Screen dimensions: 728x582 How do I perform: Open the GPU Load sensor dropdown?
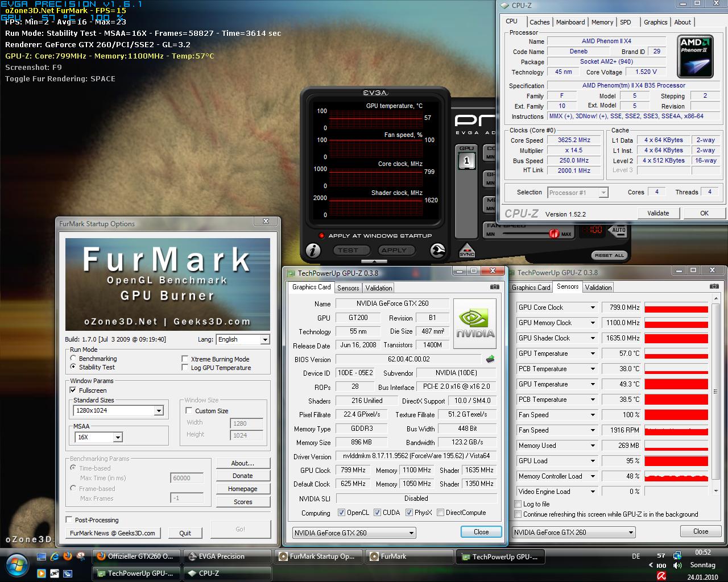[x=592, y=461]
